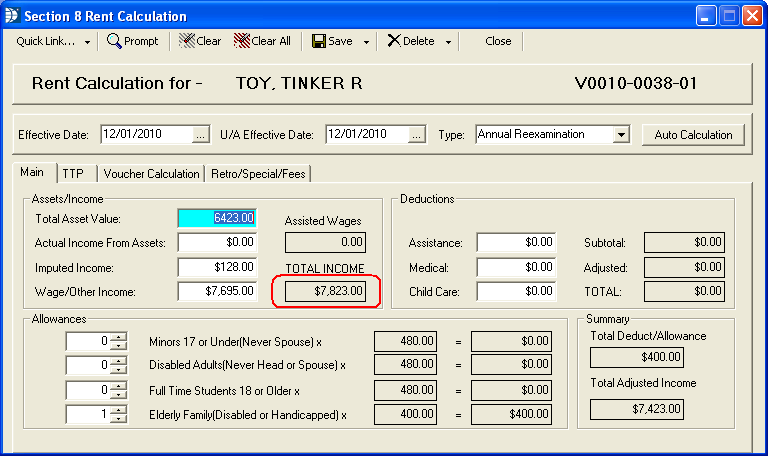
Task: Click the Elderly Family result $400.00 box
Action: coord(511,414)
